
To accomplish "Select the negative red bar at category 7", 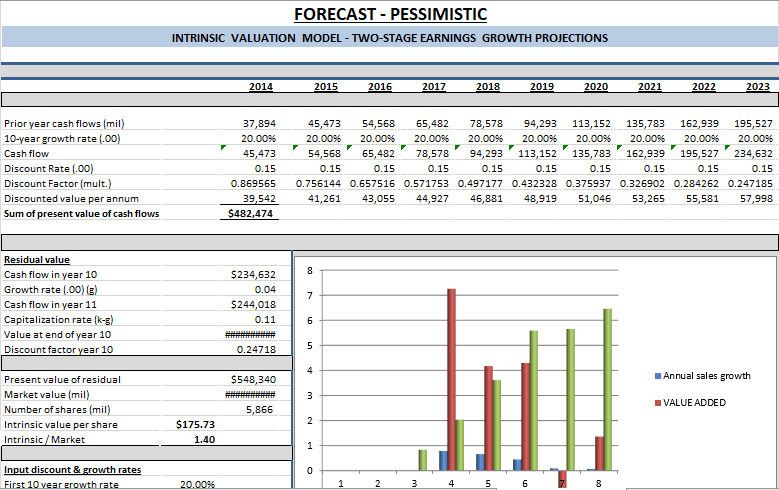I will click(x=562, y=479).
